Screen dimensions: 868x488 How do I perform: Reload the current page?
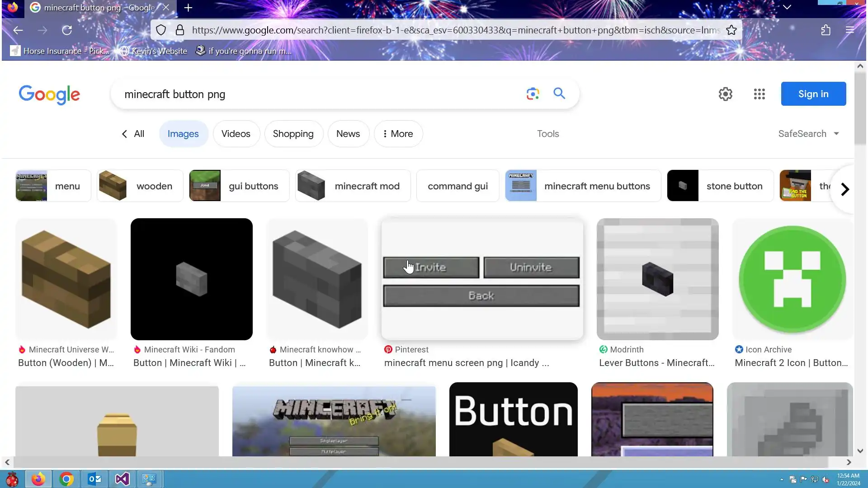point(67,30)
